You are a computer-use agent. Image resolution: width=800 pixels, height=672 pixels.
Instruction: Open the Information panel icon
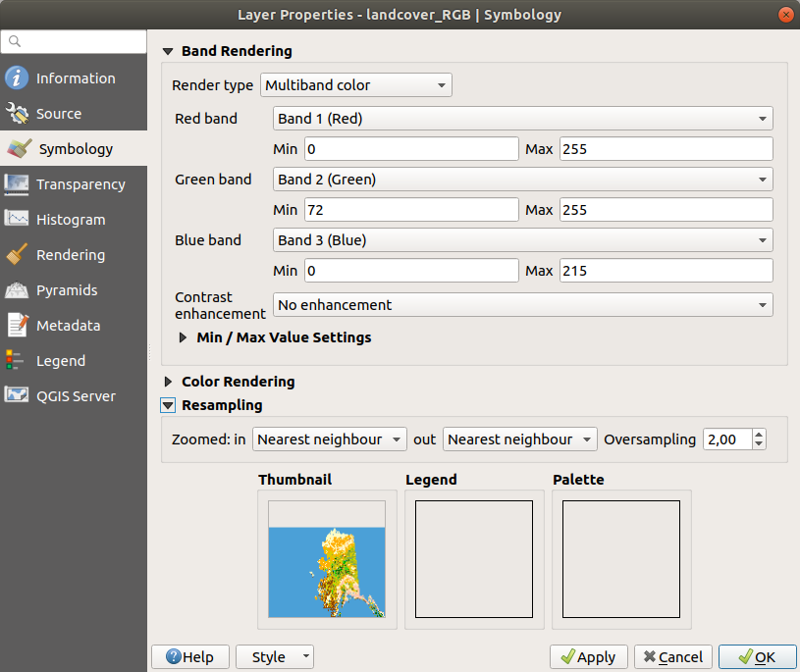tap(17, 78)
